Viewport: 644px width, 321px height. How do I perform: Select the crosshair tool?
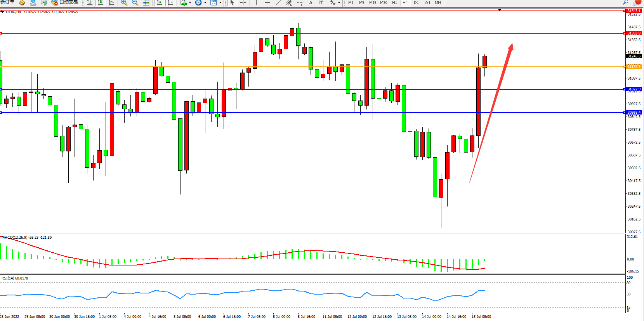(243, 3)
